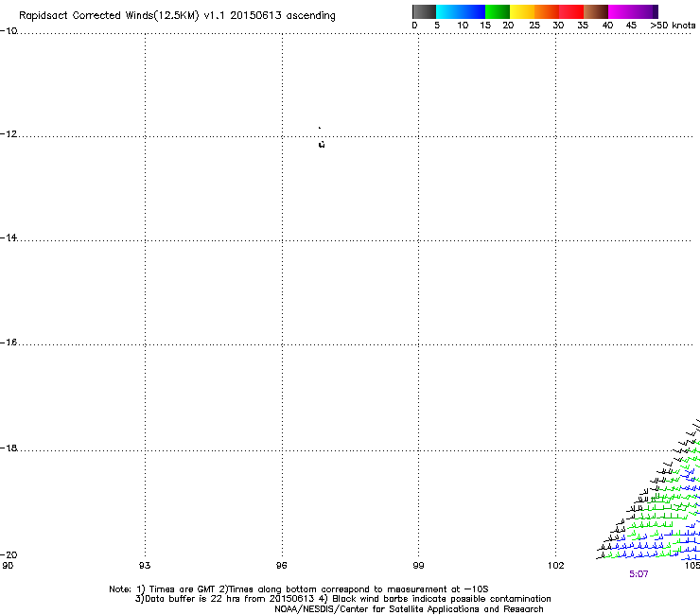Click the "Times are GMT" note line
The height and width of the screenshot is (615, 700).
click(299, 589)
